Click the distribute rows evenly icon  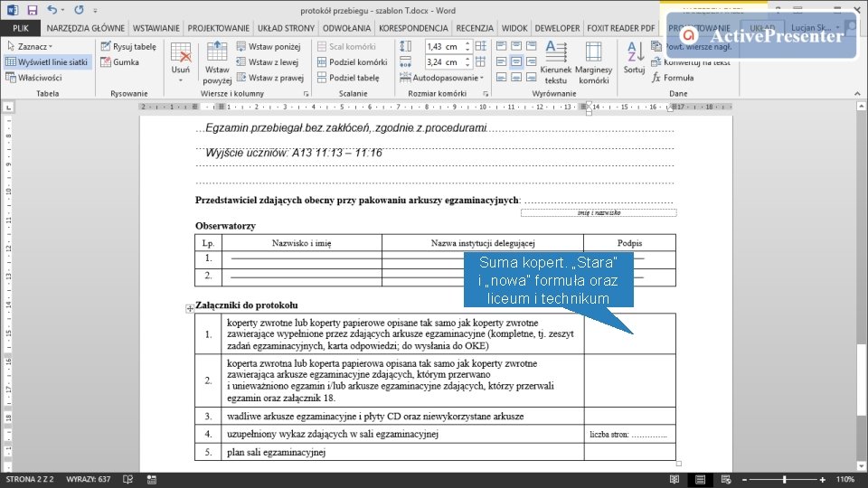point(480,46)
